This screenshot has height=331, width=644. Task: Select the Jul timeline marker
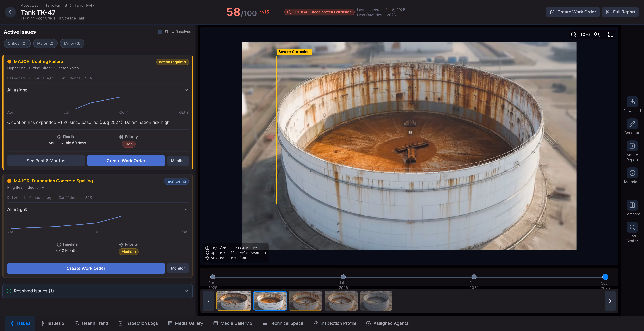coord(343,277)
